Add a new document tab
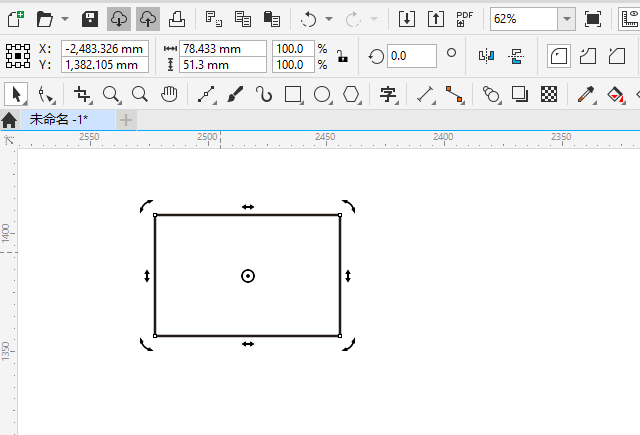The height and width of the screenshot is (435, 640). pos(126,120)
